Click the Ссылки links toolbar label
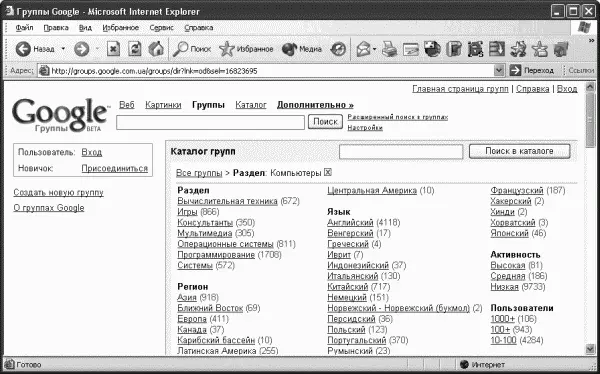Viewport: 600px width, 374px height. pyautogui.click(x=582, y=71)
